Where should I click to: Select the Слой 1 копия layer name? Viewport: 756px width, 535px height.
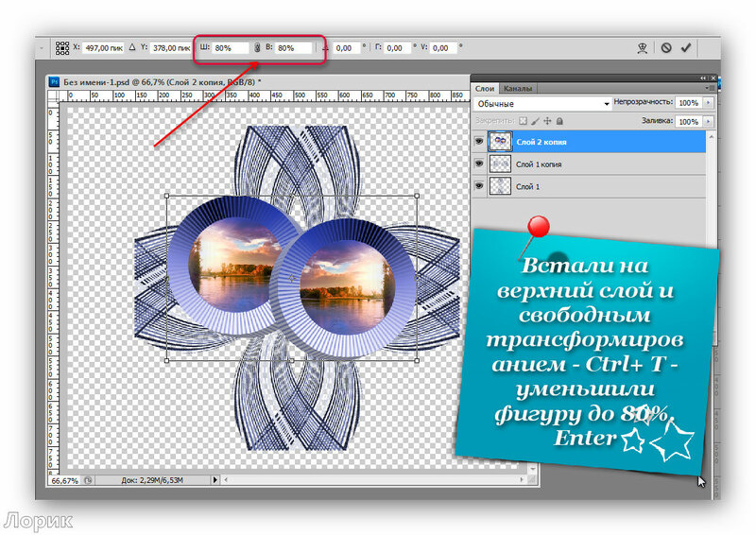pos(539,164)
